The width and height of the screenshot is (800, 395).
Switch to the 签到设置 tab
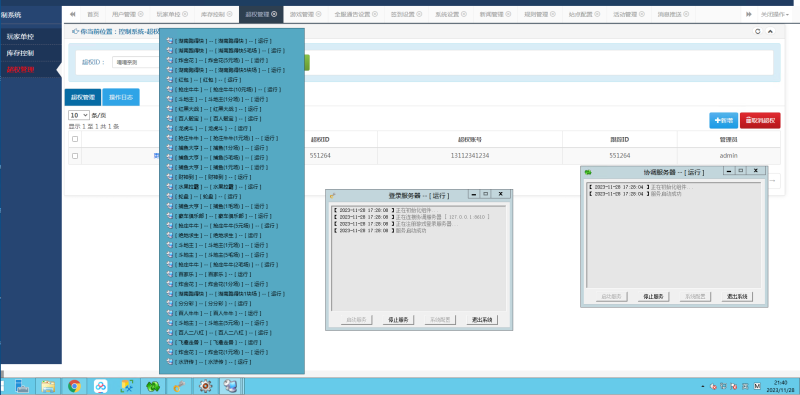click(406, 14)
